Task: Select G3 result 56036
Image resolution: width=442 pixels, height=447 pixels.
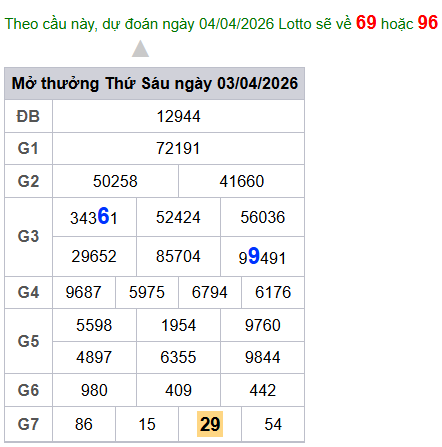Action: coord(263,217)
